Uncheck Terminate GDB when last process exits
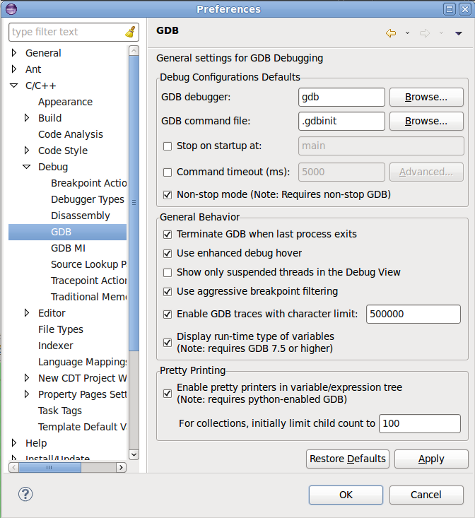 pyautogui.click(x=167, y=234)
